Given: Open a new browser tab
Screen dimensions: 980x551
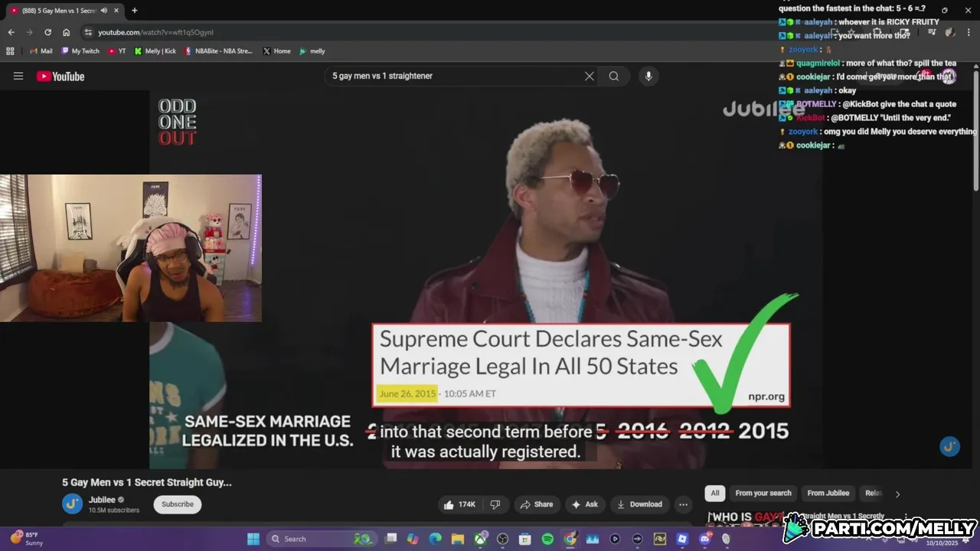Looking at the screenshot, I should tap(135, 11).
